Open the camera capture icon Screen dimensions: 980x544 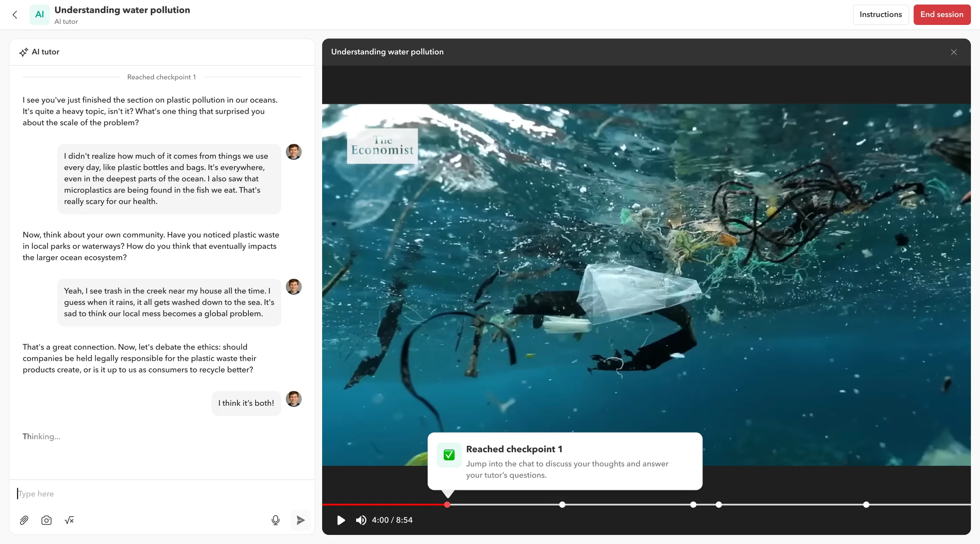point(47,520)
